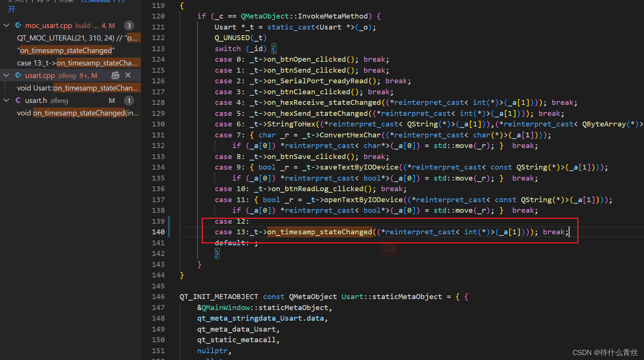Select the quoted "on_timesamp_stateChanged" search match
Screen dimensions: 644x360
pyautogui.click(x=66, y=50)
